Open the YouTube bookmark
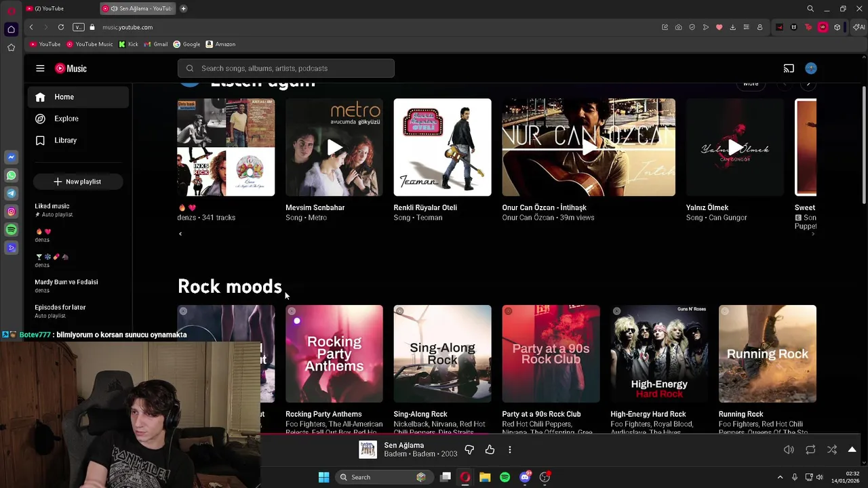The width and height of the screenshot is (868, 488). pyautogui.click(x=45, y=44)
